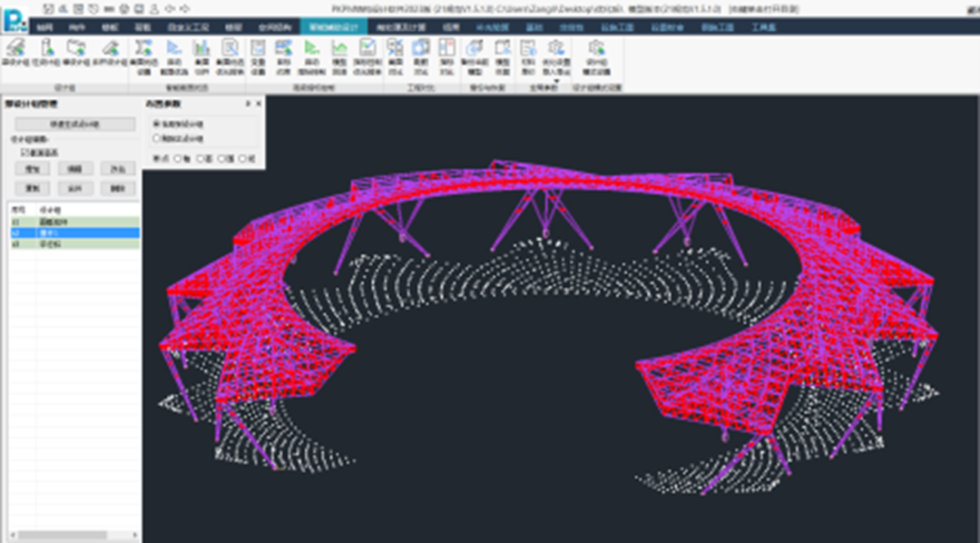Screen dimensions: 980x543
Task: Close the 布置参数 floating panel
Action: (259, 104)
